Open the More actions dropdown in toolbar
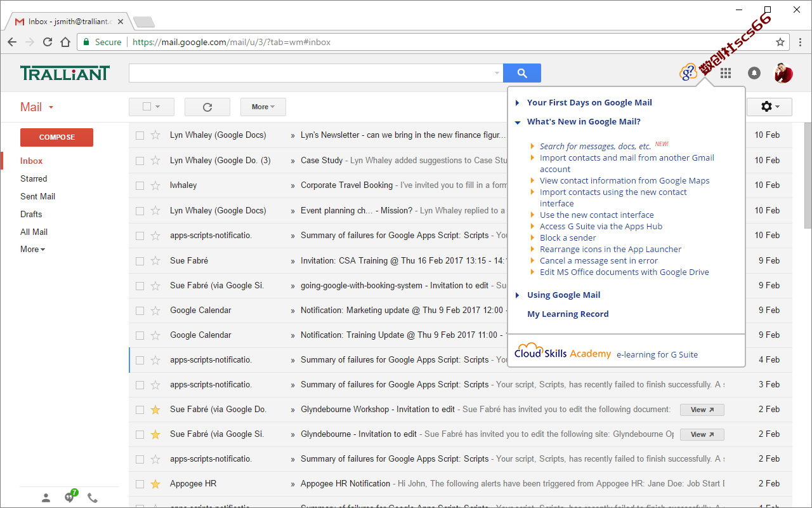The width and height of the screenshot is (812, 508). click(263, 107)
